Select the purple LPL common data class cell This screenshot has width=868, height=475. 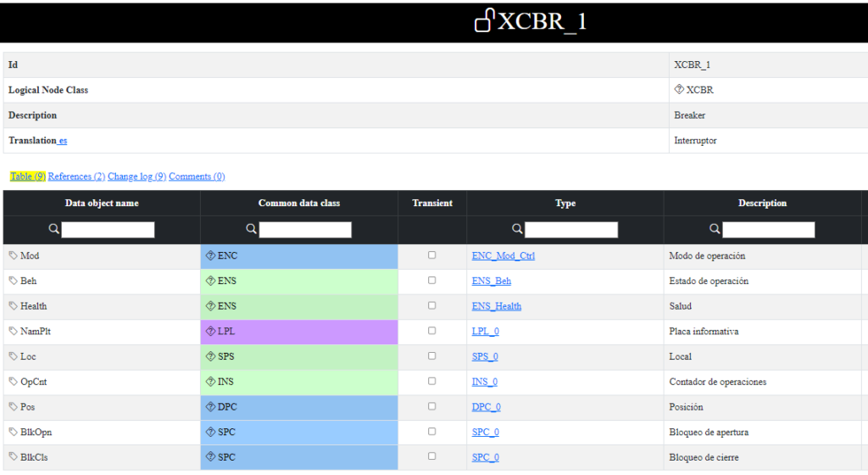pos(299,332)
